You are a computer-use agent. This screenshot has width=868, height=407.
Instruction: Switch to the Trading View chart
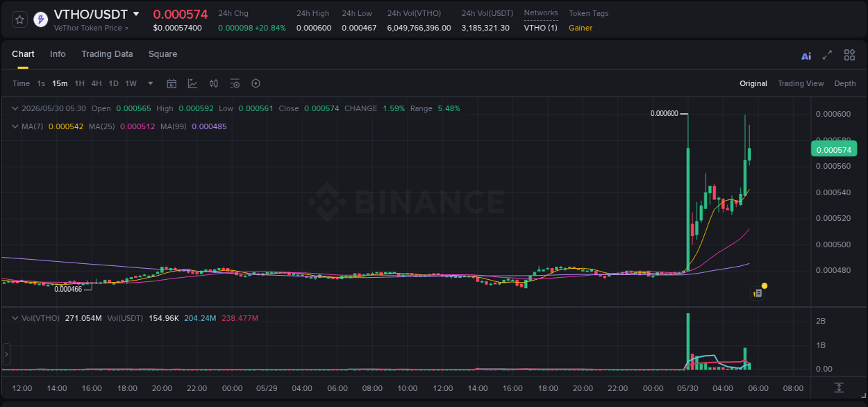801,83
